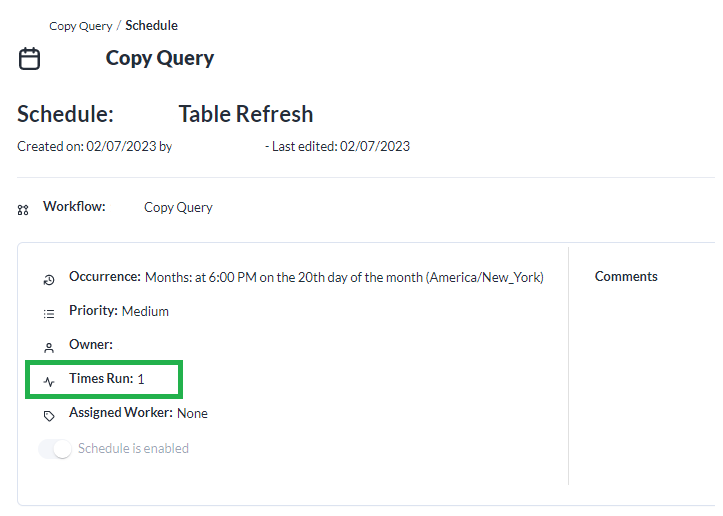Toggle the Schedule is enabled switch
The height and width of the screenshot is (516, 723).
tap(55, 449)
